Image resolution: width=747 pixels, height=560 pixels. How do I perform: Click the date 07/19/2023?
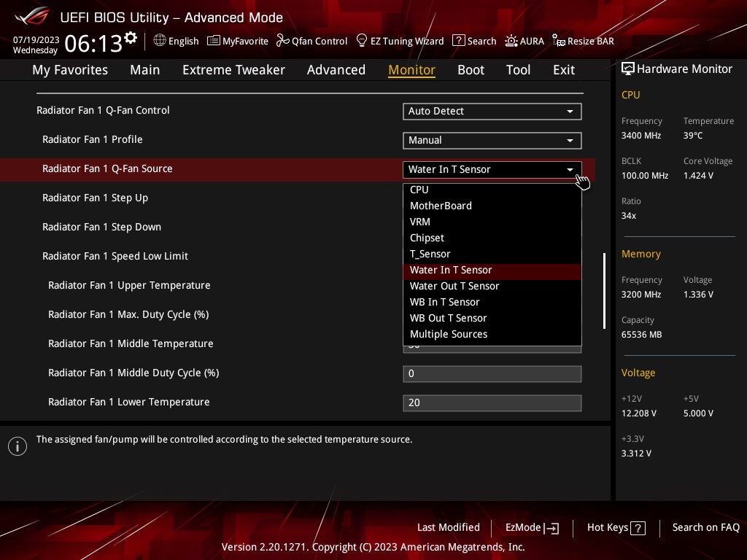tap(36, 39)
